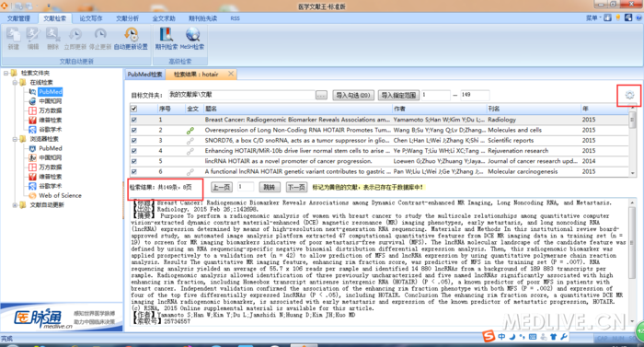Uncheck the checkbox for result row 5
644x347 pixels.
click(x=134, y=161)
